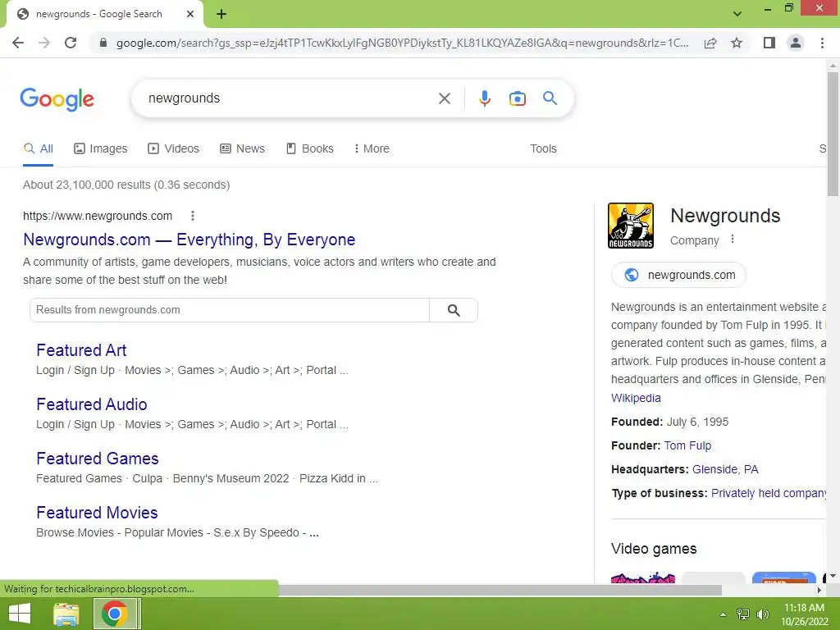Submit search with magnifier icon

point(550,98)
